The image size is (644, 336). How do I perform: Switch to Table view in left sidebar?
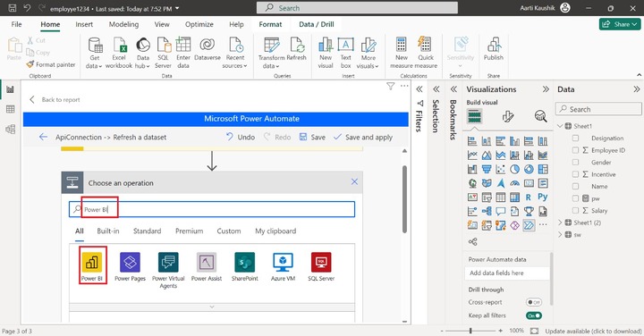pyautogui.click(x=10, y=109)
